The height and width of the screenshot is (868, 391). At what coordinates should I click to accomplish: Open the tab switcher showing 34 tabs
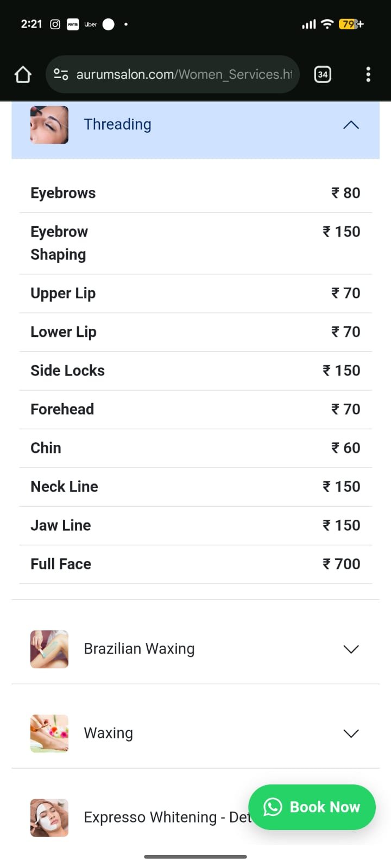(x=323, y=74)
